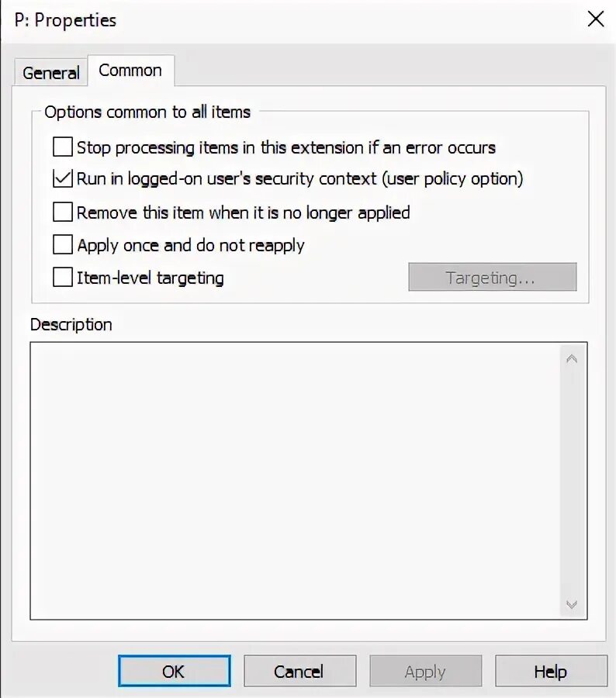The width and height of the screenshot is (616, 698).
Task: Cancel the Properties dialog
Action: [299, 672]
